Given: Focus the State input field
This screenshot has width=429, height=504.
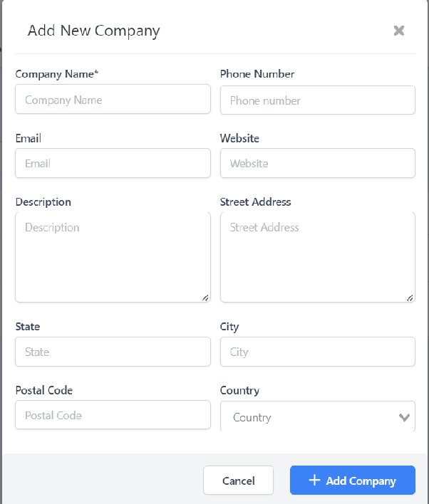Looking at the screenshot, I should (113, 352).
